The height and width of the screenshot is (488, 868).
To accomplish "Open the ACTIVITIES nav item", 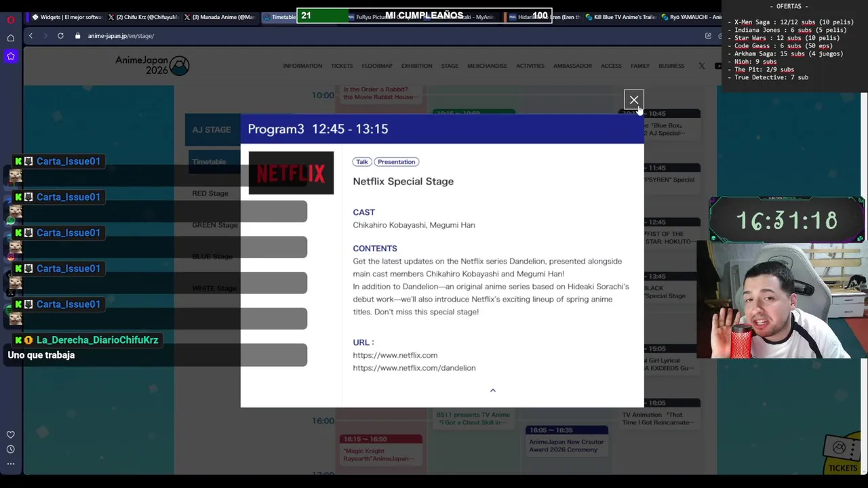I will tap(530, 66).
